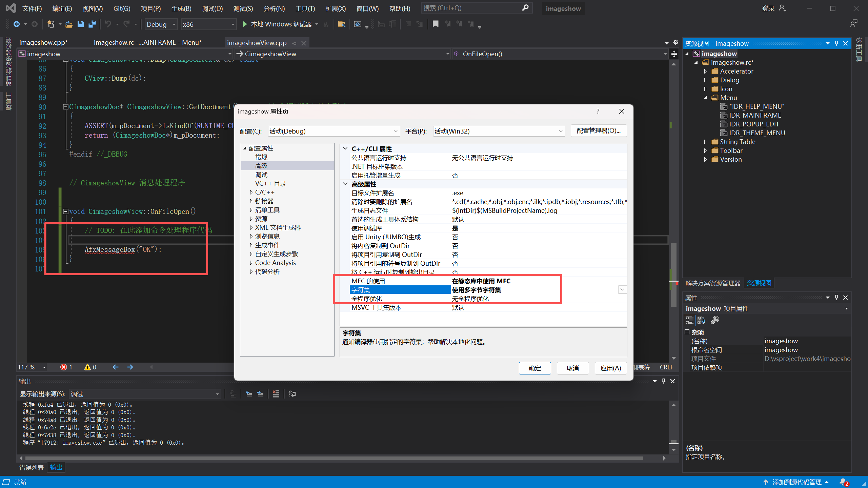This screenshot has width=868, height=488.
Task: Navigate to next issue with right arrow
Action: click(130, 367)
